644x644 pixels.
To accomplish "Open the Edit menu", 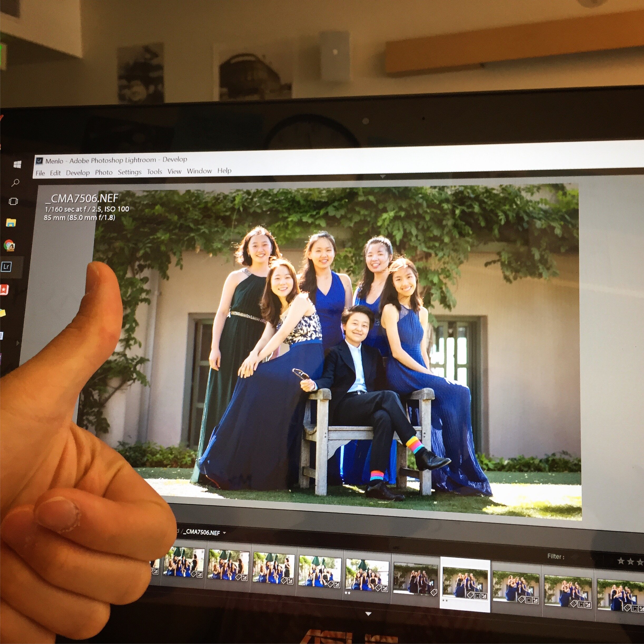I will coord(55,173).
